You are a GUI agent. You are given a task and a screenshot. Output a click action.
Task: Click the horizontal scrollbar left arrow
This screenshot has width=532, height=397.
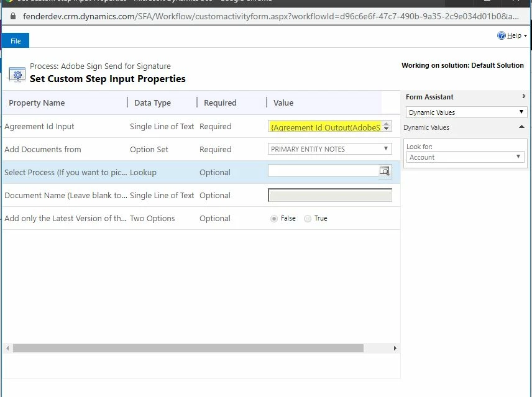tap(7, 348)
